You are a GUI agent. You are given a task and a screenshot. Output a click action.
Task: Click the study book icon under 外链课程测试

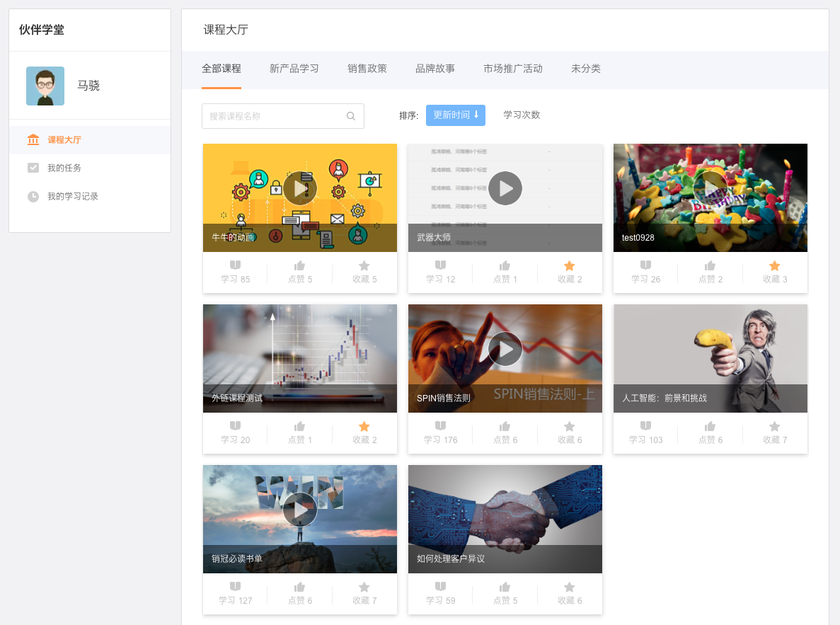coord(235,426)
